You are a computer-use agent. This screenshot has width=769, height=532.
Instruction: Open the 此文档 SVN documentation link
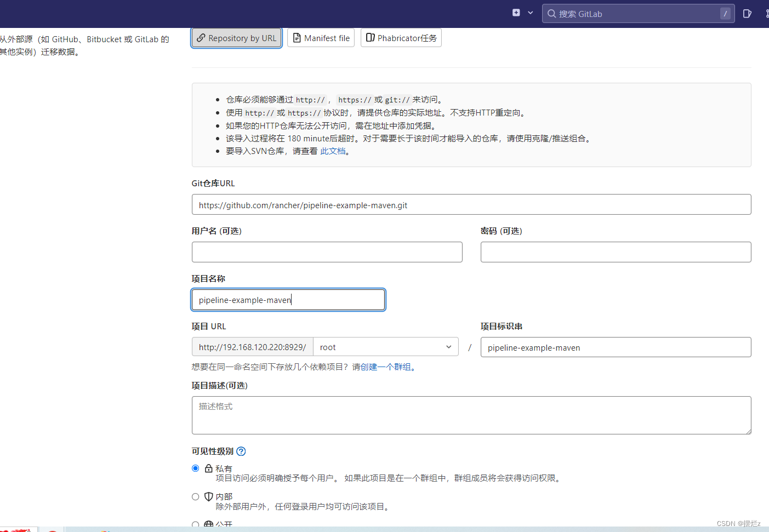[333, 151]
